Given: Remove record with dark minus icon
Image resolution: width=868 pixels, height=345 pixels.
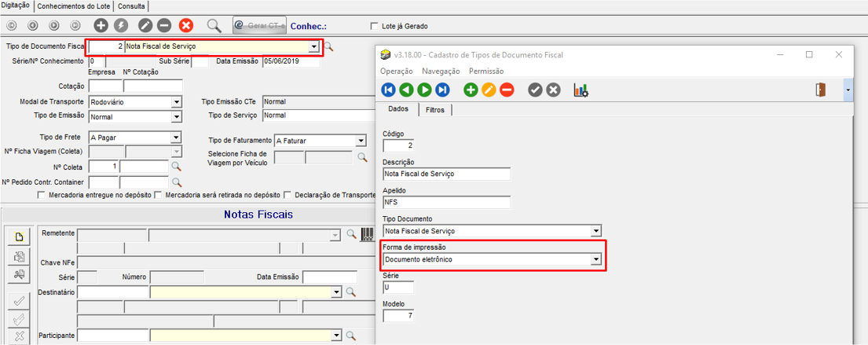Looking at the screenshot, I should 164,25.
